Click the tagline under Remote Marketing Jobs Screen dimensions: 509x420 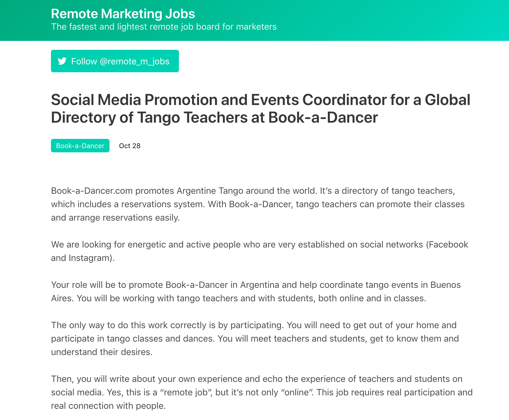164,27
